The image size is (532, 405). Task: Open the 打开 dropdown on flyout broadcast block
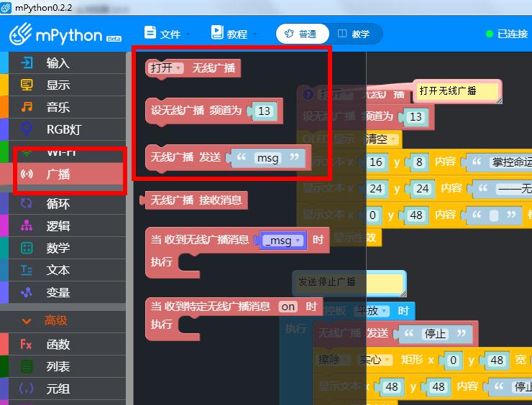[166, 67]
